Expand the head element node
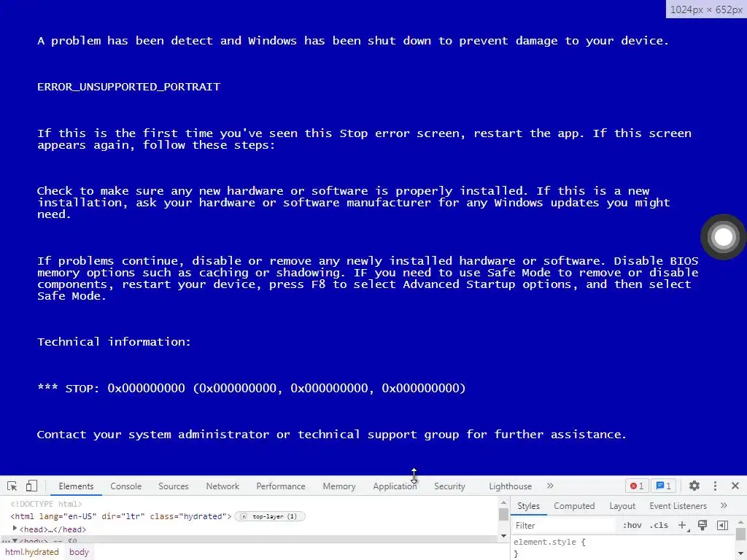The height and width of the screenshot is (560, 747). pyautogui.click(x=15, y=529)
